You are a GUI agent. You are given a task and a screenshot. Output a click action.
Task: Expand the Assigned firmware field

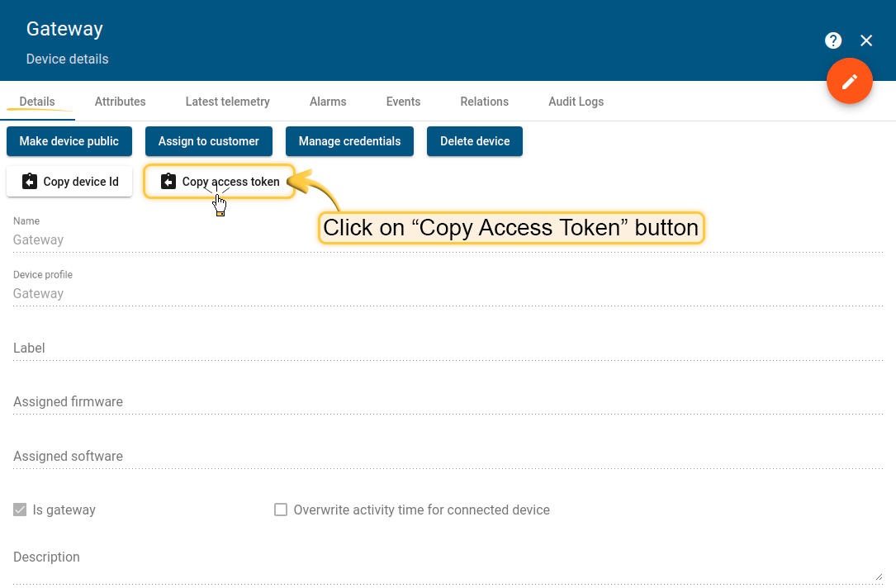[x=446, y=402]
